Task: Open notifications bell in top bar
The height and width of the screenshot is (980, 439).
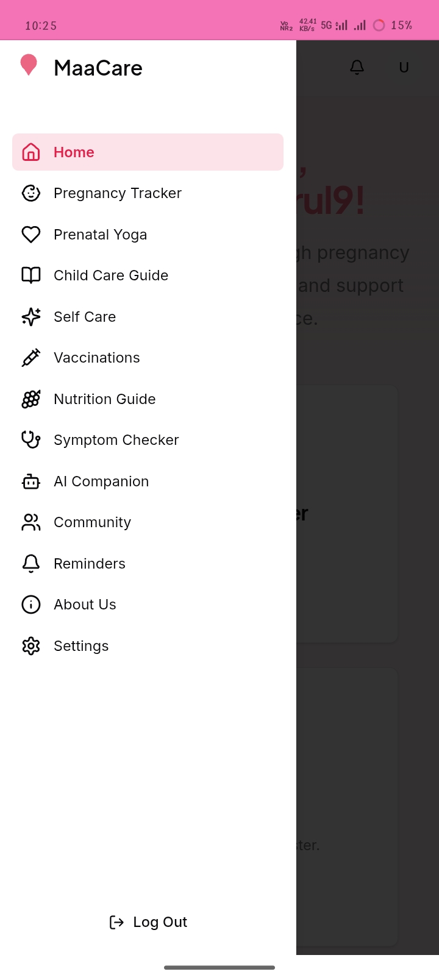Action: coord(357,68)
